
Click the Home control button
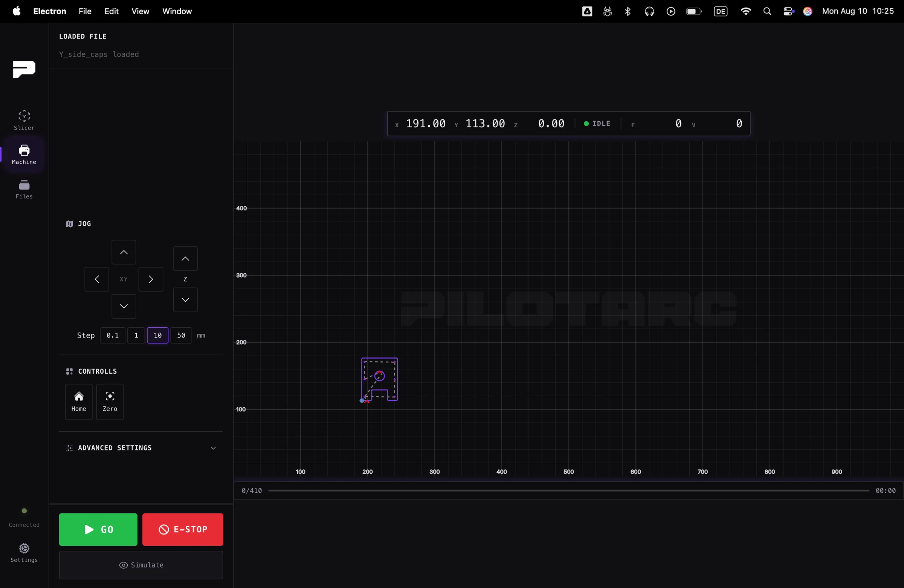[79, 402]
